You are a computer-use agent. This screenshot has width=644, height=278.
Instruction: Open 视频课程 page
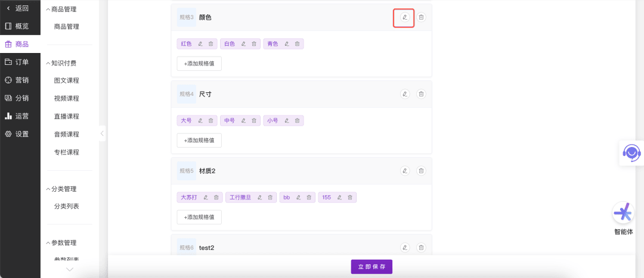67,98
